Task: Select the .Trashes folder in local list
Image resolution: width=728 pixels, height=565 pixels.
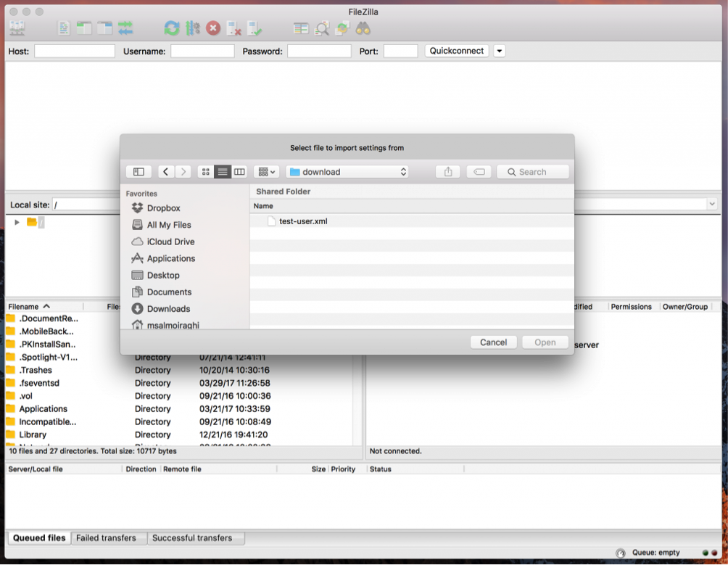Action: [x=36, y=370]
